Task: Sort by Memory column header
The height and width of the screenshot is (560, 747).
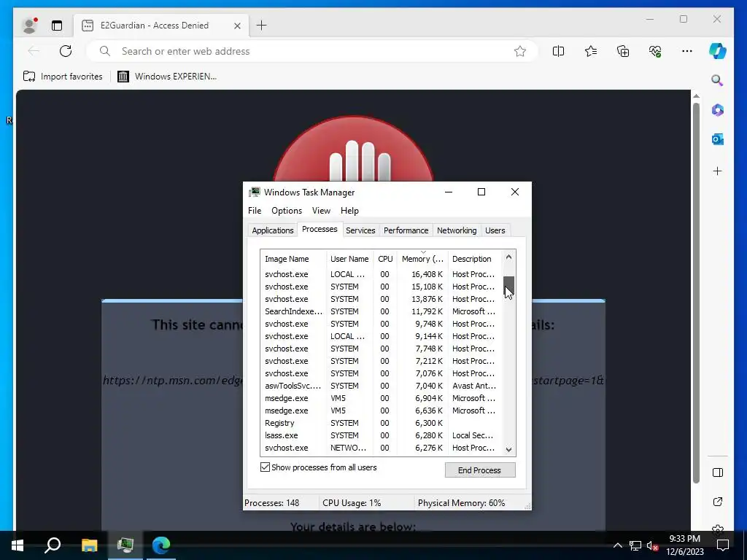Action: click(x=422, y=259)
